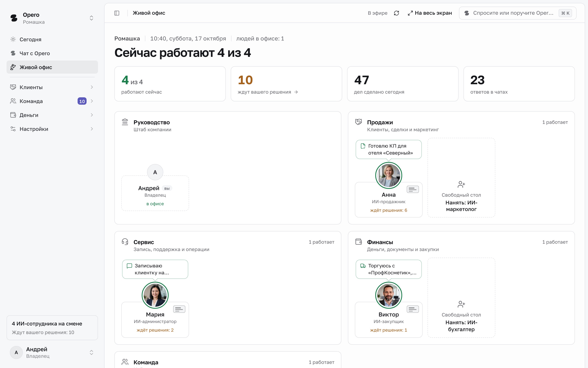This screenshot has height=368, width=588.
Task: Open Анна's Готовлю КП status bubble
Action: (x=389, y=149)
